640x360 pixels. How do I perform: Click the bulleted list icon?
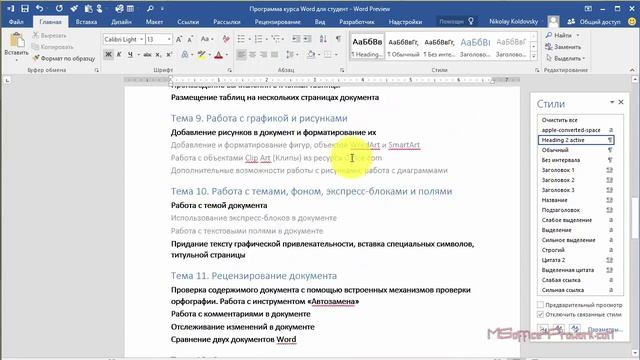pos(241,39)
